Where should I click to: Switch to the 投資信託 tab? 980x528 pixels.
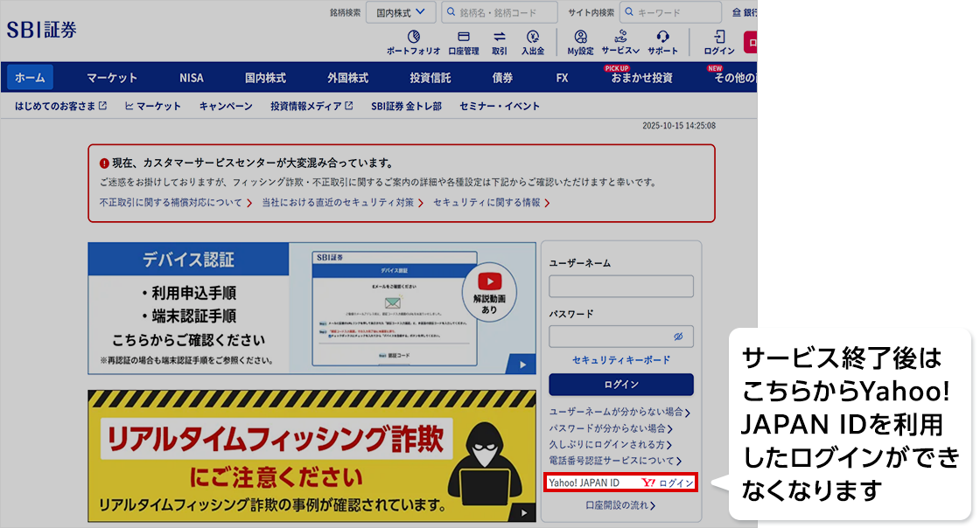(x=430, y=78)
